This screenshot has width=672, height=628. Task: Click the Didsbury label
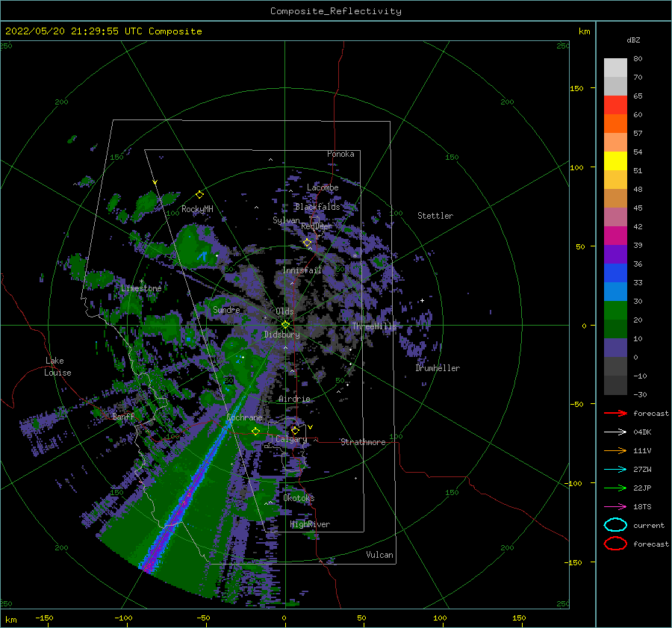coord(282,335)
